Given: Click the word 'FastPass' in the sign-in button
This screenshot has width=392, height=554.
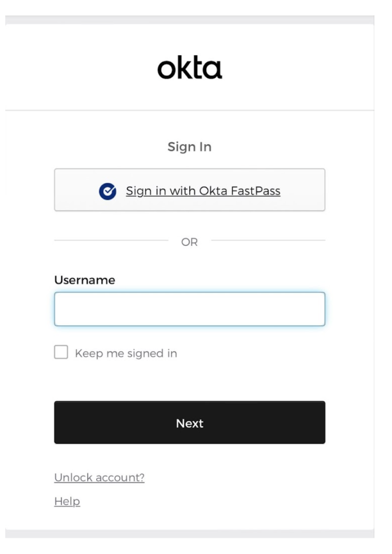Looking at the screenshot, I should (255, 191).
